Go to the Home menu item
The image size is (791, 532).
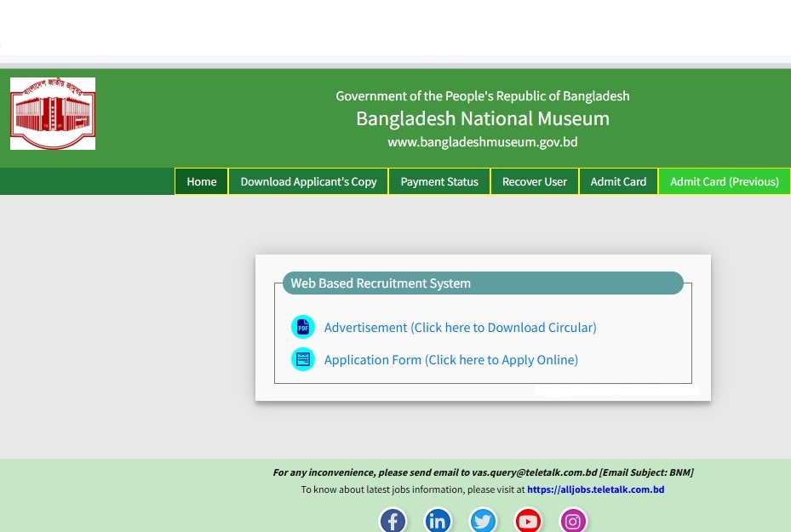pyautogui.click(x=202, y=181)
